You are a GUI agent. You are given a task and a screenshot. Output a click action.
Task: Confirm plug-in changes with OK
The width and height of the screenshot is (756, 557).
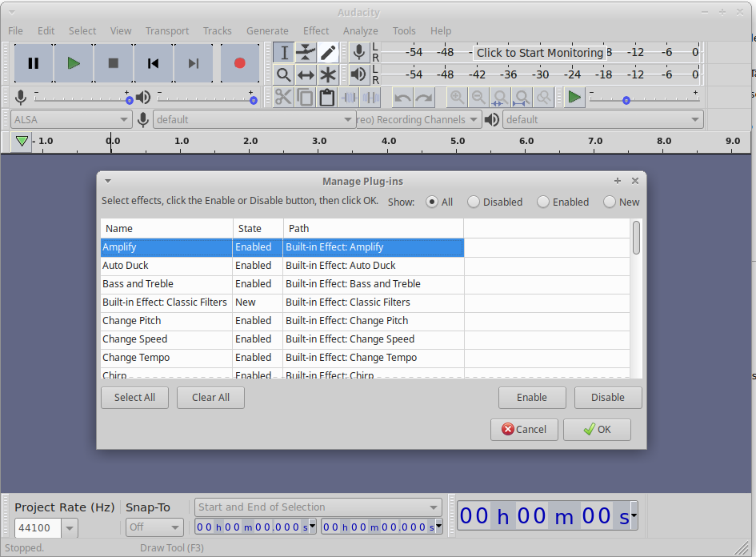[597, 429]
